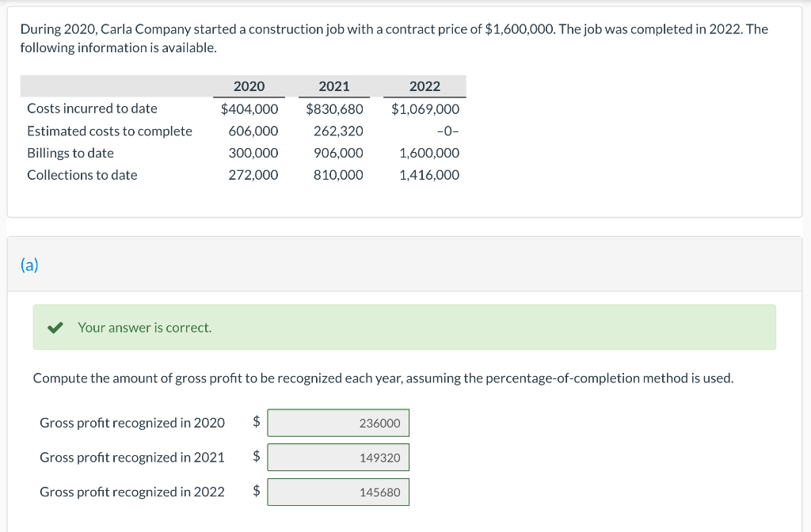
Task: Click the 'Collections to date' row label
Action: pyautogui.click(x=82, y=175)
